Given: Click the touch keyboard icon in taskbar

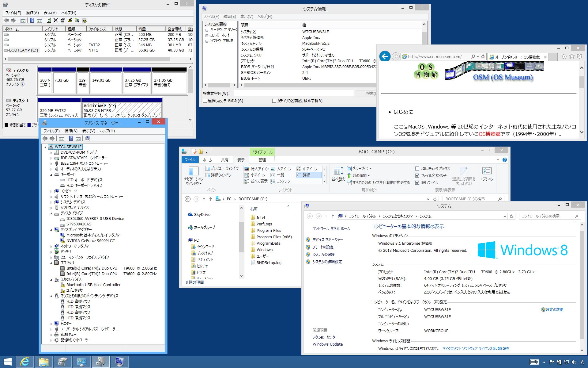Looking at the screenshot, I should click(x=534, y=362).
